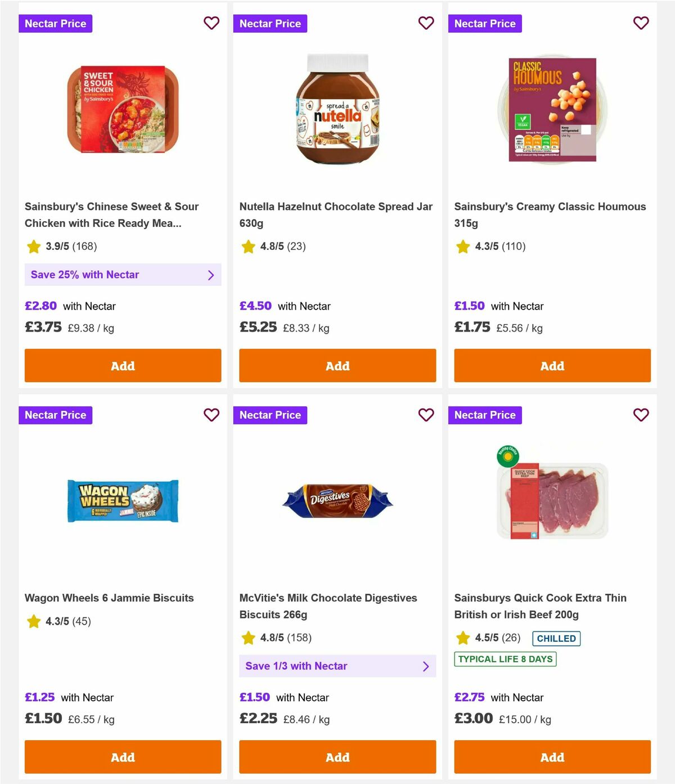Toggle the favorite heart on McVitie's Digestives

[426, 415]
